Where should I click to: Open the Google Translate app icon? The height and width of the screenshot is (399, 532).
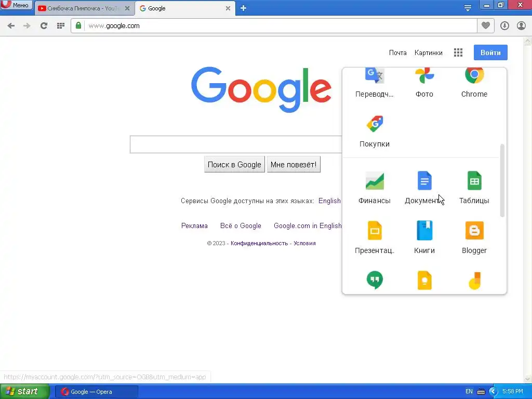pyautogui.click(x=374, y=75)
